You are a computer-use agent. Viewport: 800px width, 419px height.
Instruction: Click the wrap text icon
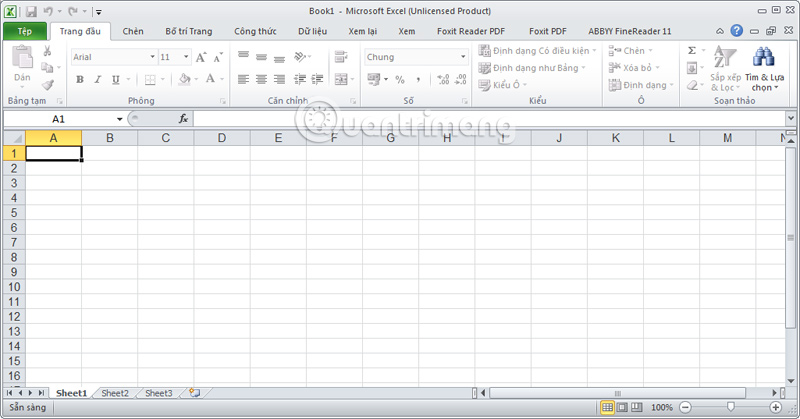341,56
